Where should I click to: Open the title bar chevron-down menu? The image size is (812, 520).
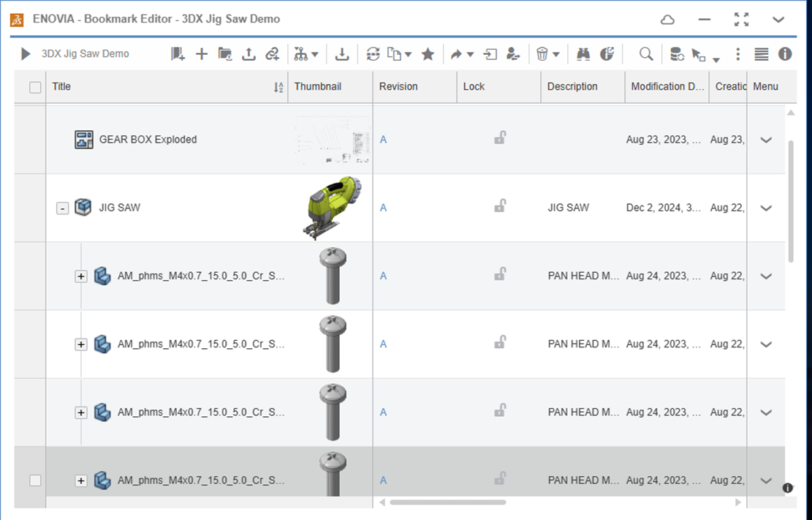(x=778, y=20)
